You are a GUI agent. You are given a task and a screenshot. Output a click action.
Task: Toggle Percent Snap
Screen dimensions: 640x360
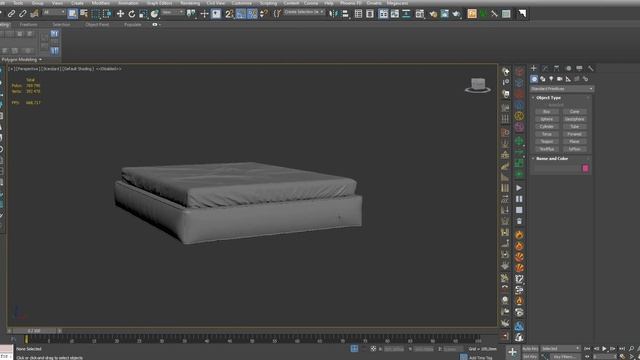click(x=252, y=14)
